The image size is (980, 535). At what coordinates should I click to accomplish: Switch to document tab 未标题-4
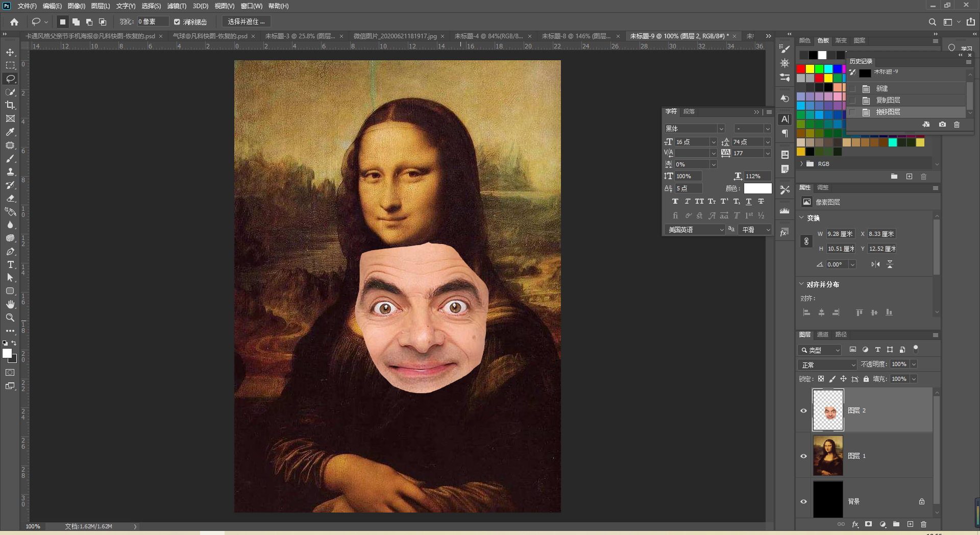488,36
